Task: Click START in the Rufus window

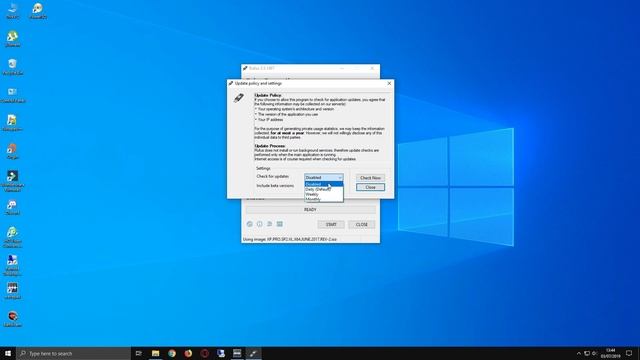Action: click(x=331, y=224)
